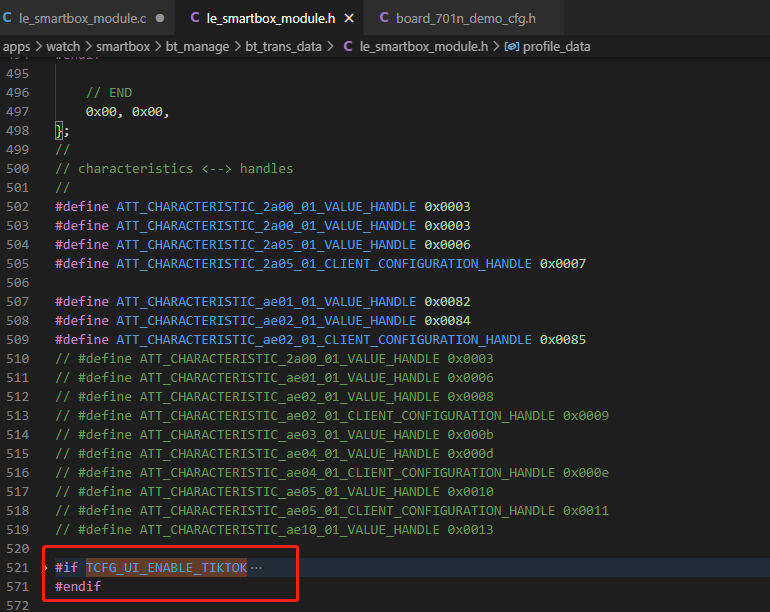770x612 pixels.
Task: Open the bt_trans_data breadcrumb folder
Action: [x=283, y=47]
